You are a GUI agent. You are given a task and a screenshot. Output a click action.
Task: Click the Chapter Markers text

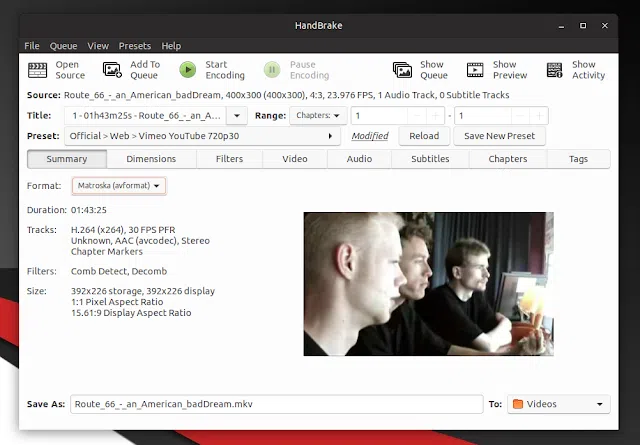click(x=107, y=252)
